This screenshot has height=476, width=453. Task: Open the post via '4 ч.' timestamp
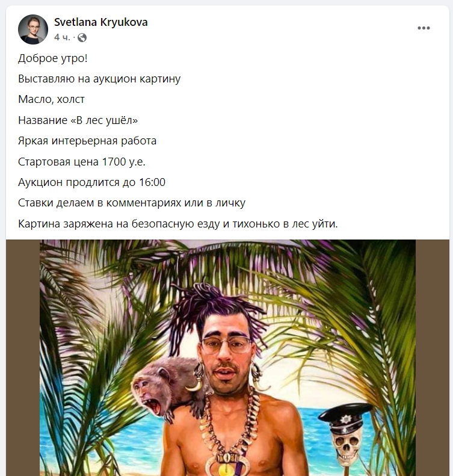click(x=62, y=37)
